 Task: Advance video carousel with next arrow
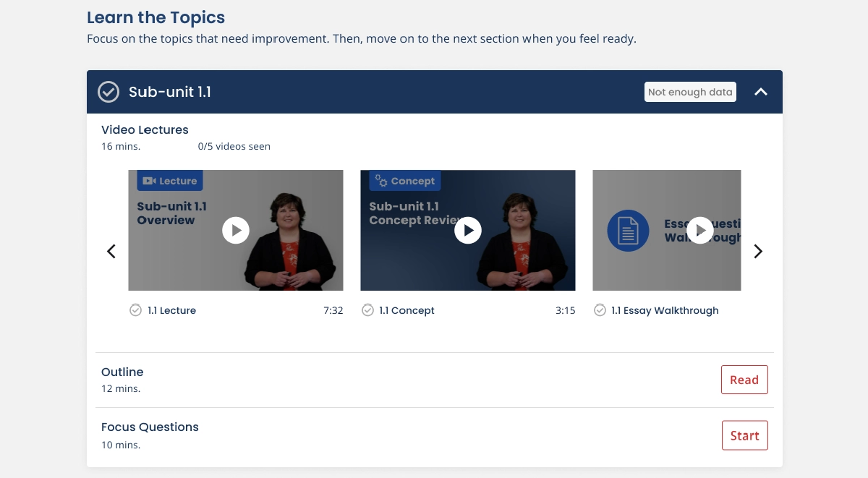click(758, 252)
